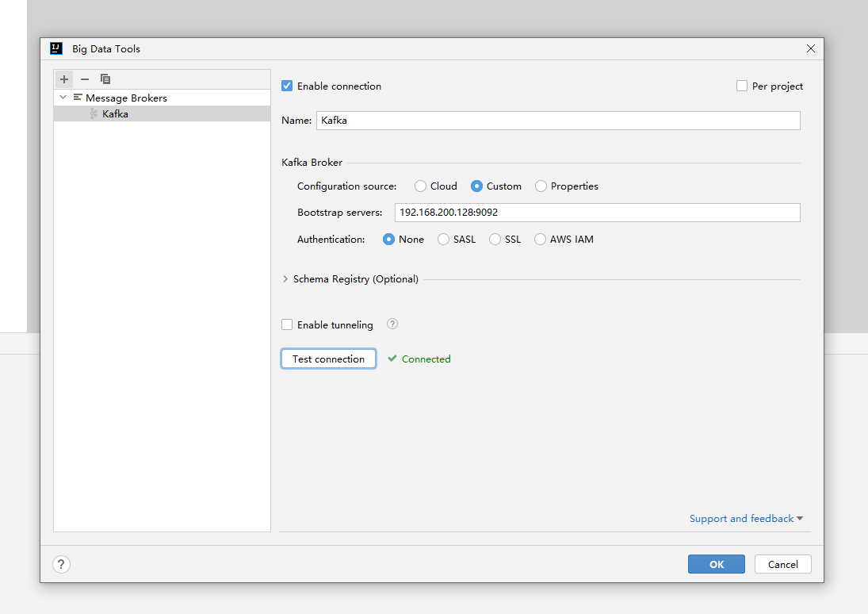Select Cloud configuration source
The height and width of the screenshot is (614, 868).
tap(420, 186)
